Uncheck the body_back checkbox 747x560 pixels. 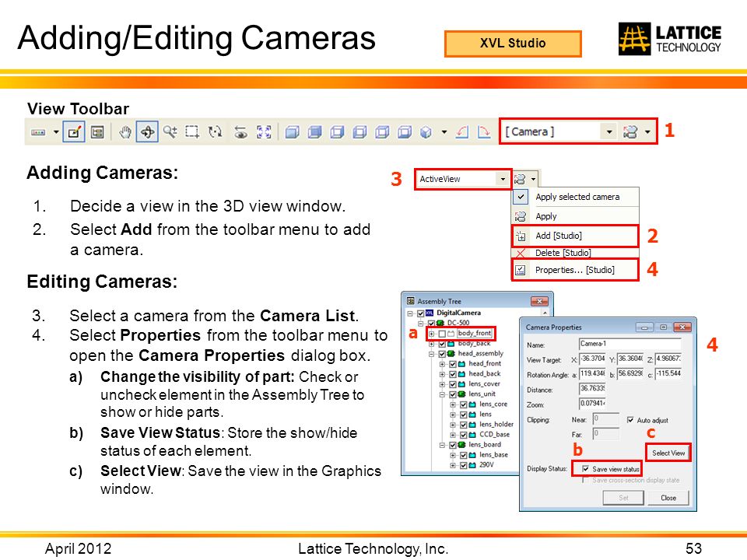[442, 343]
